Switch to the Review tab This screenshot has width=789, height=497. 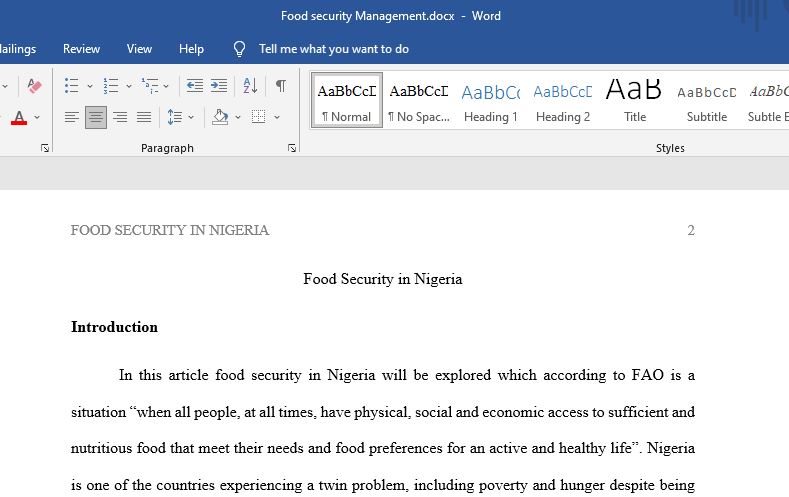82,49
